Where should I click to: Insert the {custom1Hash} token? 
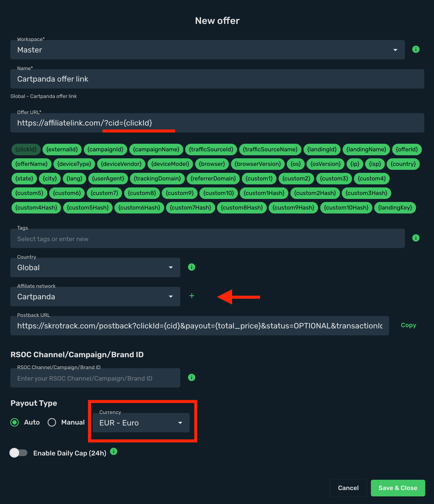(264, 193)
